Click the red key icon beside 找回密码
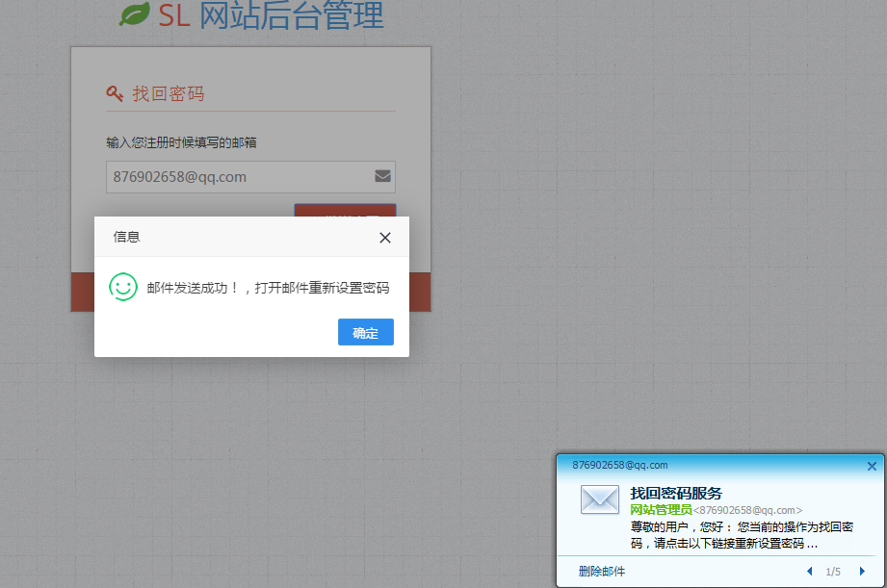887x588 pixels. pyautogui.click(x=115, y=93)
